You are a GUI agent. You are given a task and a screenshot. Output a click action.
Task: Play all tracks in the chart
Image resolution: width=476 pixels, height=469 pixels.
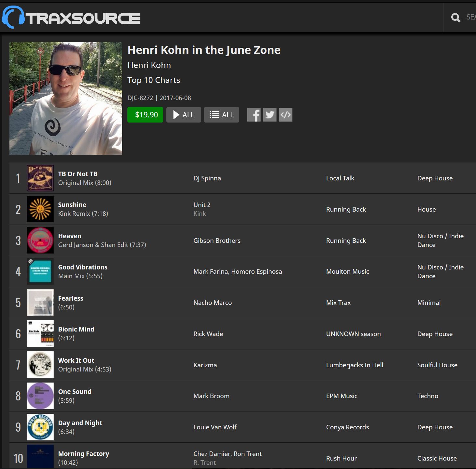click(184, 115)
